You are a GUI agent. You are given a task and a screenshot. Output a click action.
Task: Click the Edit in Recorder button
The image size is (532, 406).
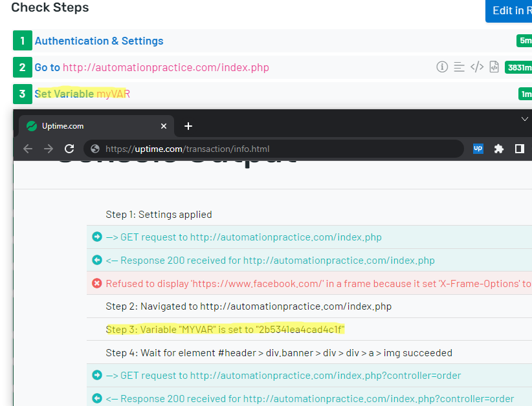[509, 11]
